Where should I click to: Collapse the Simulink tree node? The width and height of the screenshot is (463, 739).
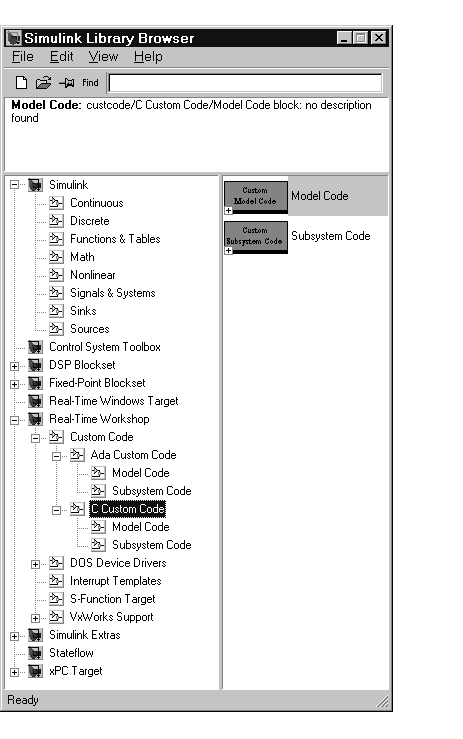click(15, 185)
